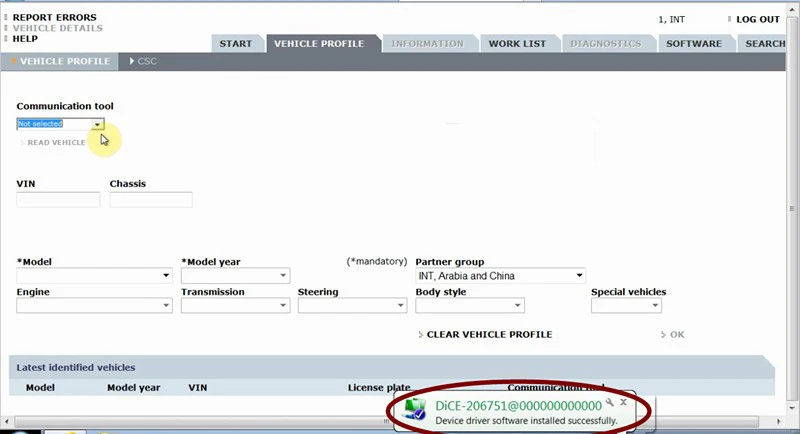The height and width of the screenshot is (434, 800).
Task: Expand the Body style dropdown
Action: click(470, 305)
